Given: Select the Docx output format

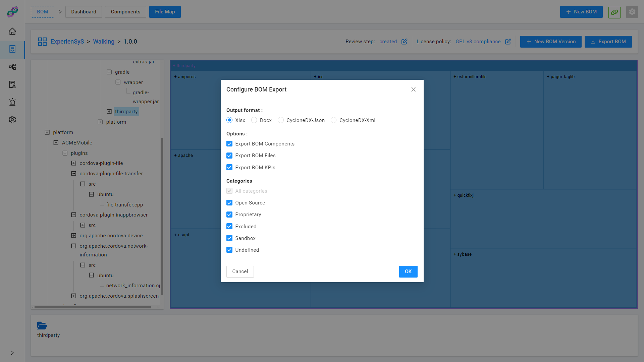Looking at the screenshot, I should [x=254, y=120].
